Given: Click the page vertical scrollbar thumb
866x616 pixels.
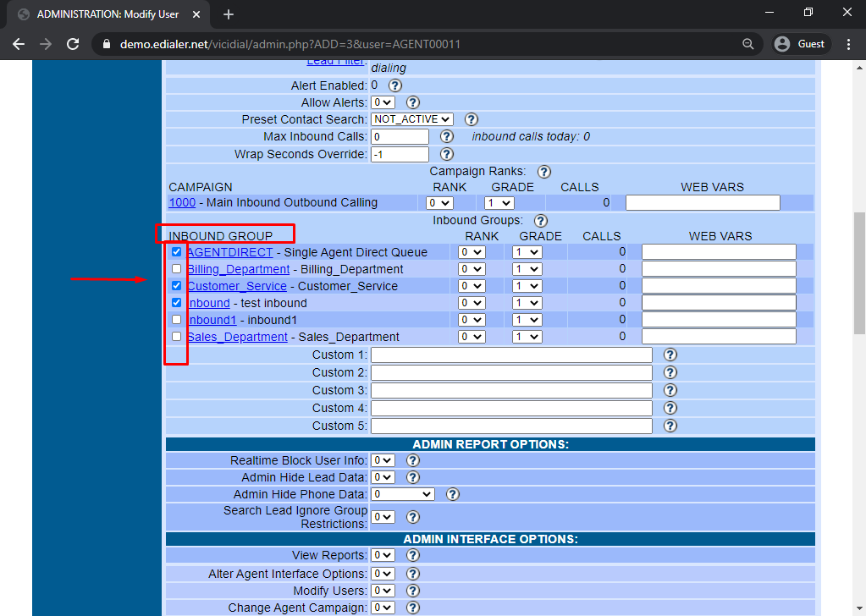Looking at the screenshot, I should (x=859, y=273).
